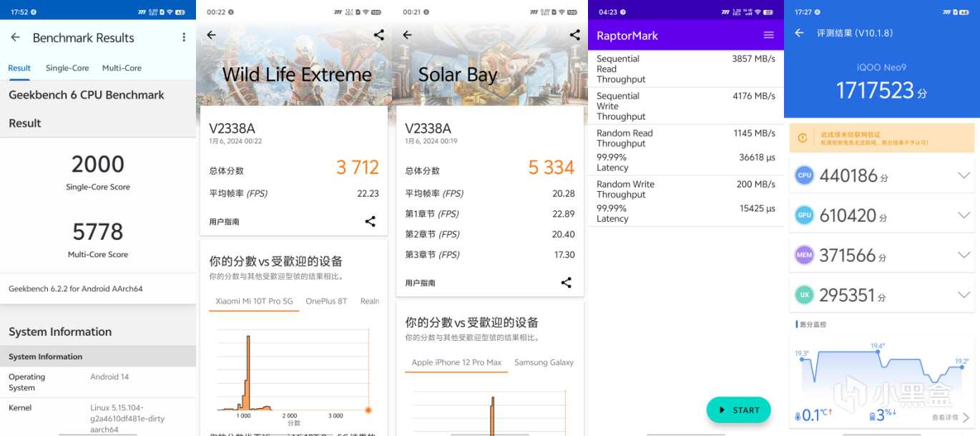This screenshot has width=980, height=436.
Task: Click the AnTuTu total score 1717523
Action: [x=876, y=91]
